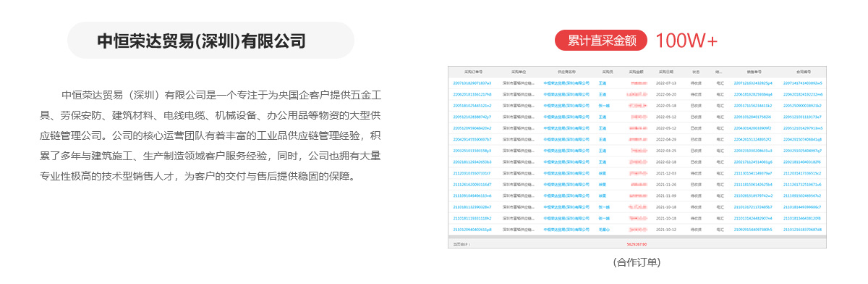The height and width of the screenshot is (284, 868).
Task: Click the 中恒荣达贸易(深圳)有限公司 company title
Action: point(202,41)
